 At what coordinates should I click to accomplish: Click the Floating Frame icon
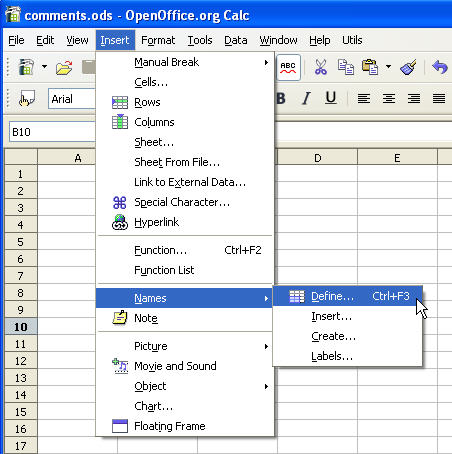pos(120,426)
